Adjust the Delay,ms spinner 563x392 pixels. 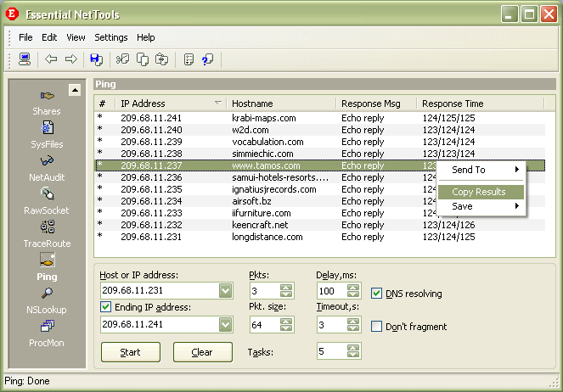pos(353,290)
